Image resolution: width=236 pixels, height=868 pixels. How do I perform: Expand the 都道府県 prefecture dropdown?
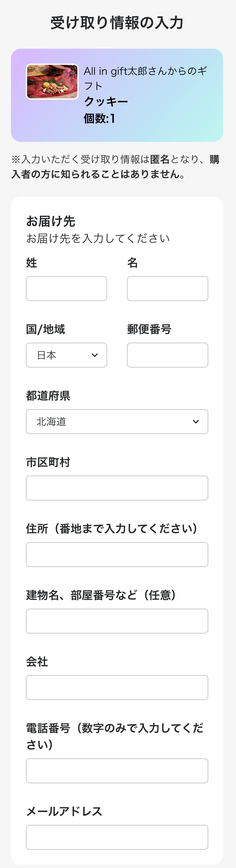(x=117, y=422)
